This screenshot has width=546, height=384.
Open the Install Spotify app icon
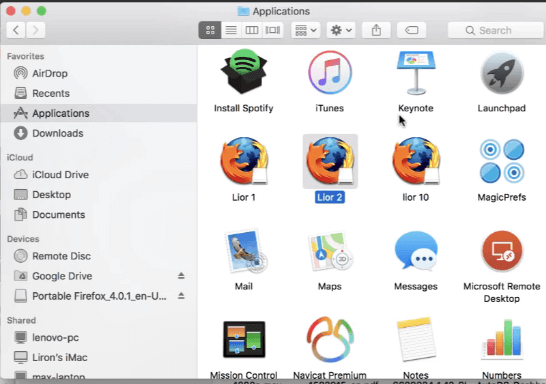click(x=244, y=72)
